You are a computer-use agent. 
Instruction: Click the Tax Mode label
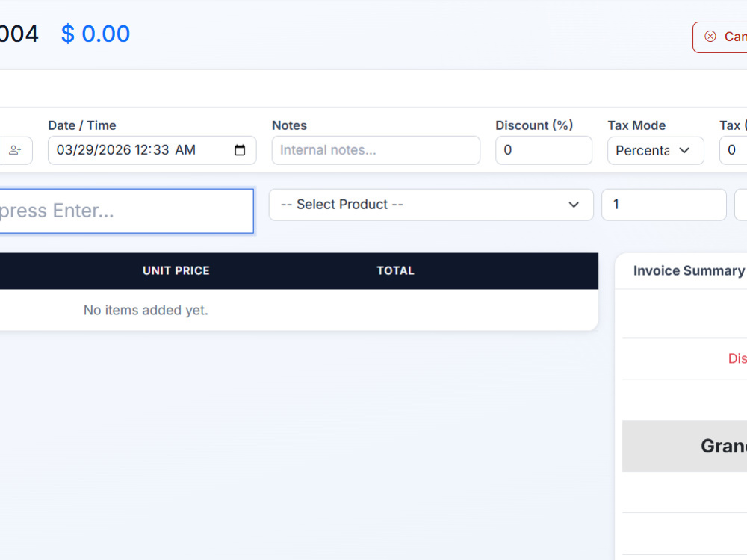pyautogui.click(x=636, y=125)
